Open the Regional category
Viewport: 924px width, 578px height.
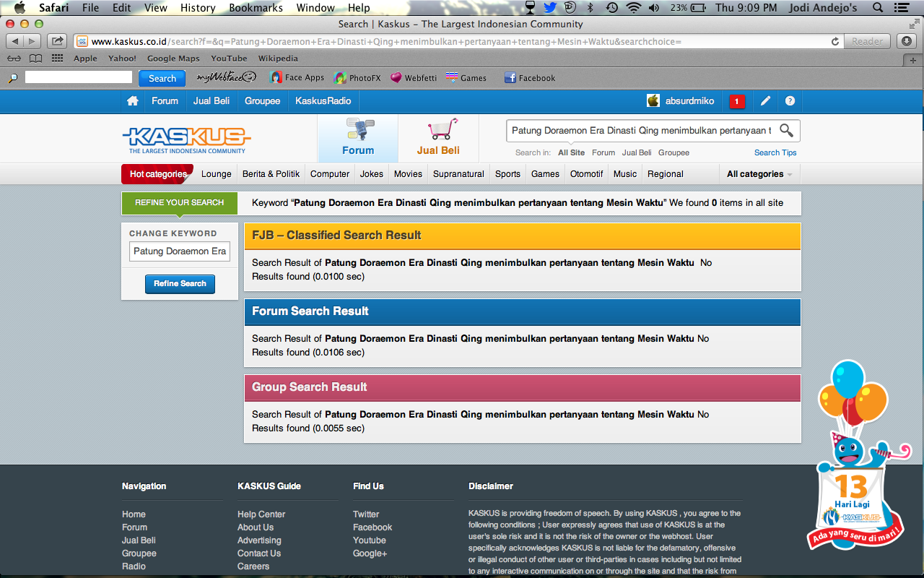[x=666, y=174]
